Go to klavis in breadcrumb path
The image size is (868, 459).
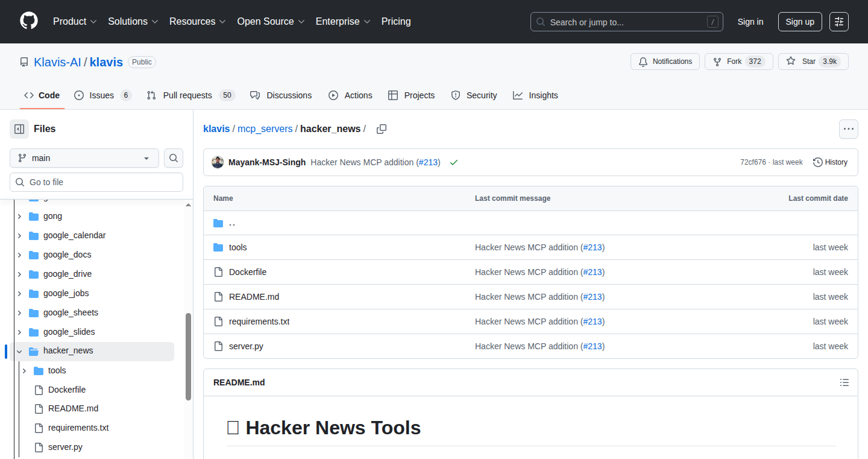tap(216, 128)
